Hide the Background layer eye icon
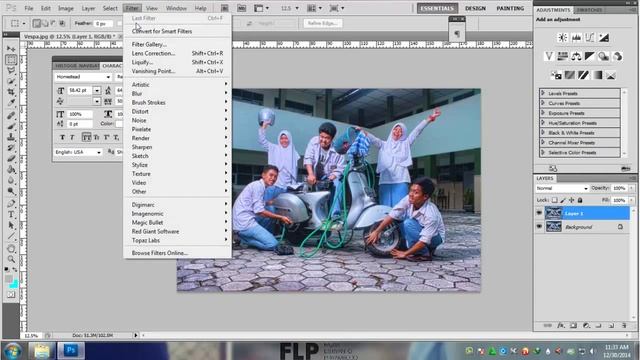 [x=539, y=227]
